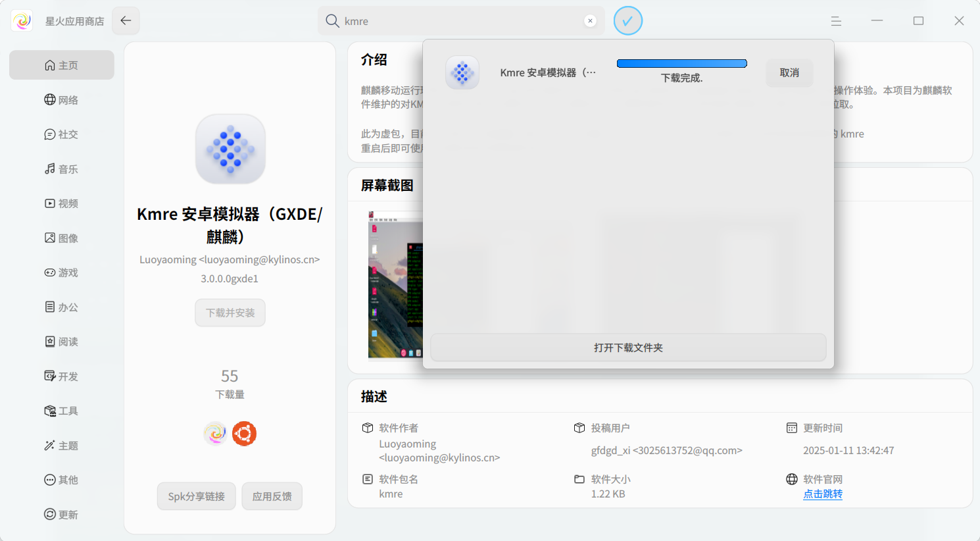Viewport: 980px width, 541px height.
Task: Open the 社交 social category
Action: coord(62,134)
